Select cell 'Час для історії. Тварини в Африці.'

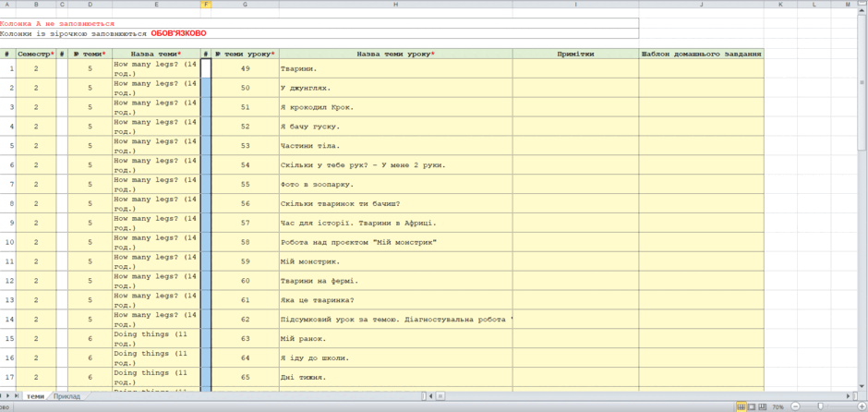[395, 223]
